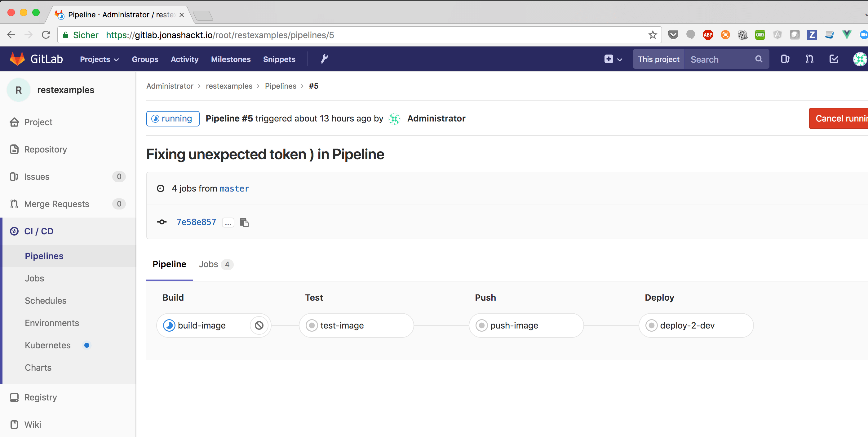Open Activity in the top menu

coord(184,59)
